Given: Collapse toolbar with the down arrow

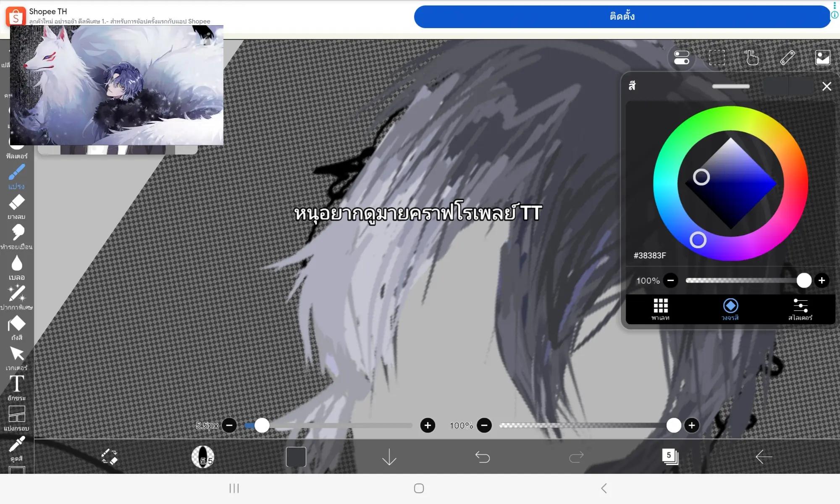Looking at the screenshot, I should (x=389, y=457).
